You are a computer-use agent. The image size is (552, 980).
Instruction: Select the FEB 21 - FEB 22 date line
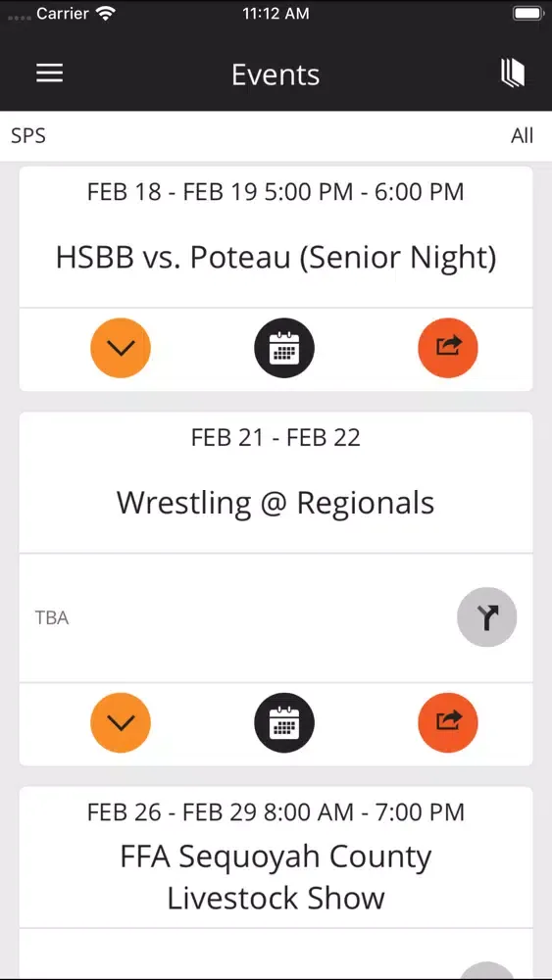(276, 437)
